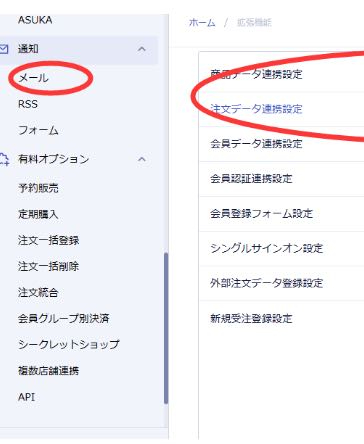Open the RSS menu item
This screenshot has height=444, width=364.
(28, 104)
